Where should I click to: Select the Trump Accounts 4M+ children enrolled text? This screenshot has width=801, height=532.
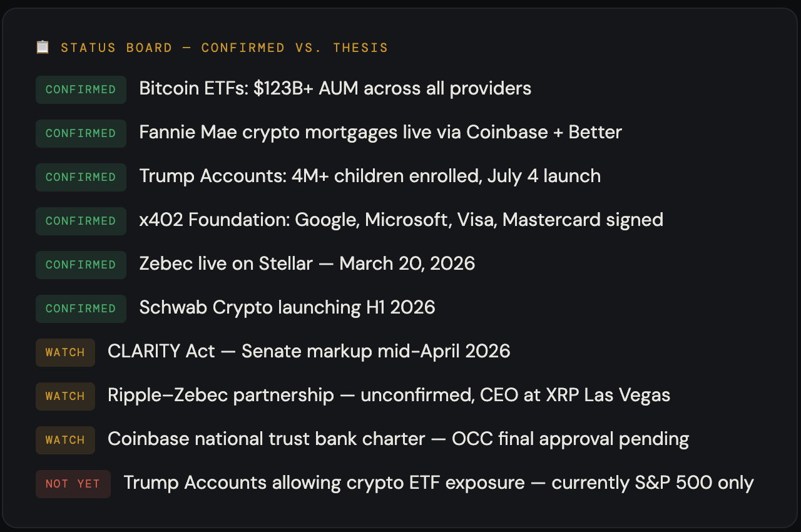click(369, 176)
